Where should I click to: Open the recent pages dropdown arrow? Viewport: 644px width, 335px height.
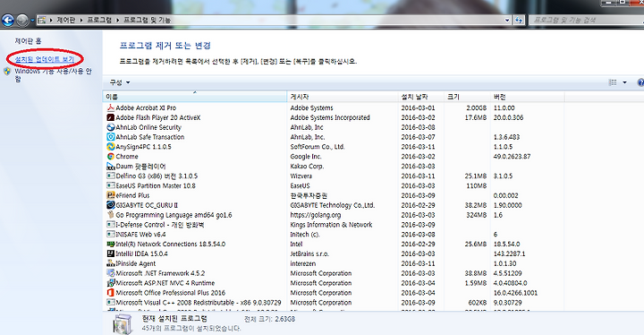pyautogui.click(x=32, y=20)
